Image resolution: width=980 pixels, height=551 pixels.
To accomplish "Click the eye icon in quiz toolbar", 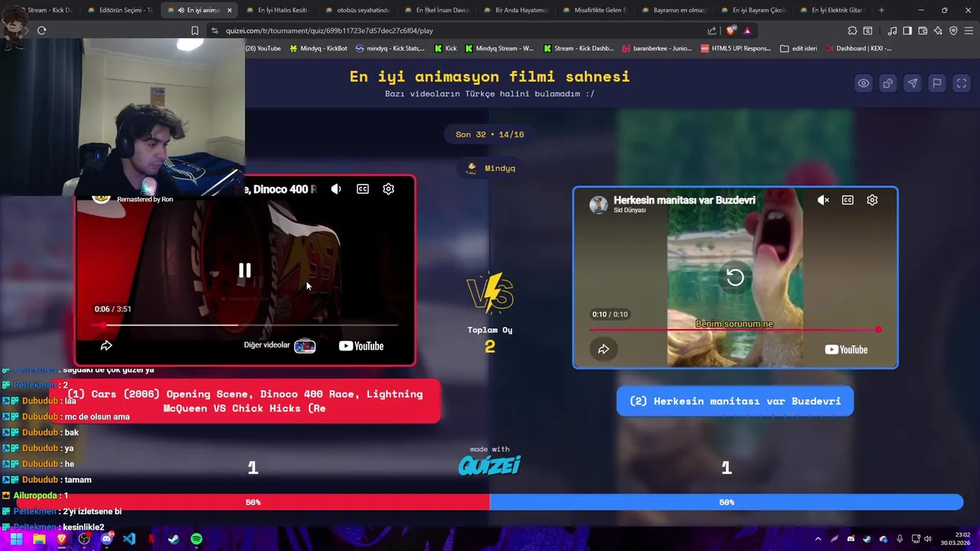I will coord(864,83).
